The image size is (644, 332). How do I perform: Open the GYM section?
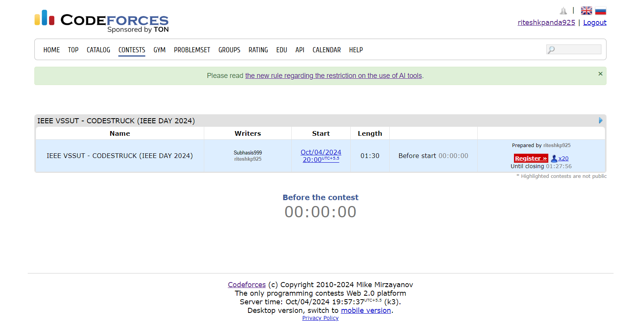(159, 50)
